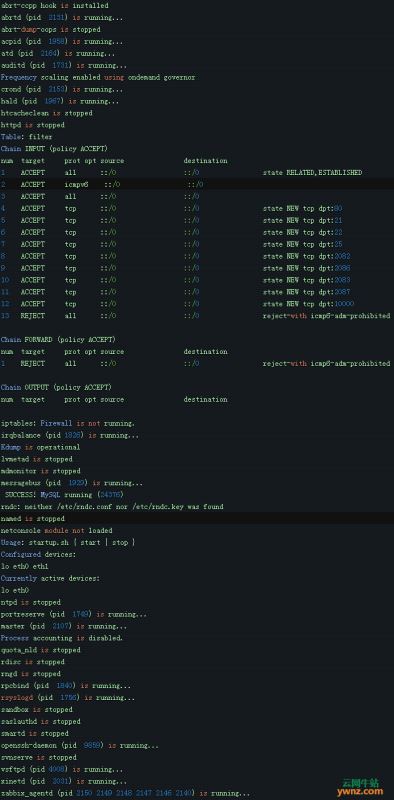Click the 'Usage: startup.sh' line
Image resolution: width=394 pixels, height=800 pixels.
(68, 542)
